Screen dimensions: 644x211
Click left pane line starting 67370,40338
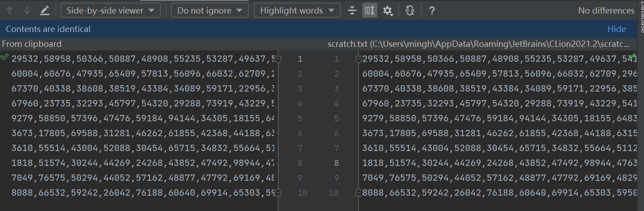click(x=143, y=89)
